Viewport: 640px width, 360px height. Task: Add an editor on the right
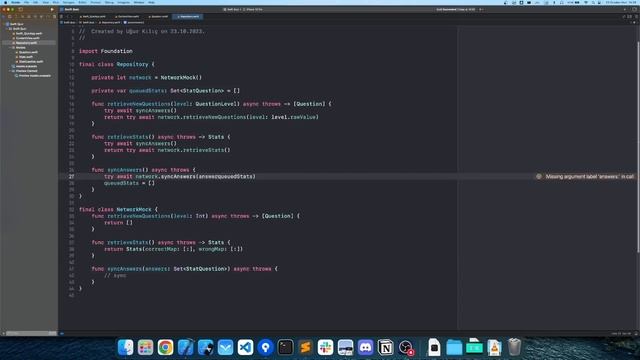click(x=635, y=17)
